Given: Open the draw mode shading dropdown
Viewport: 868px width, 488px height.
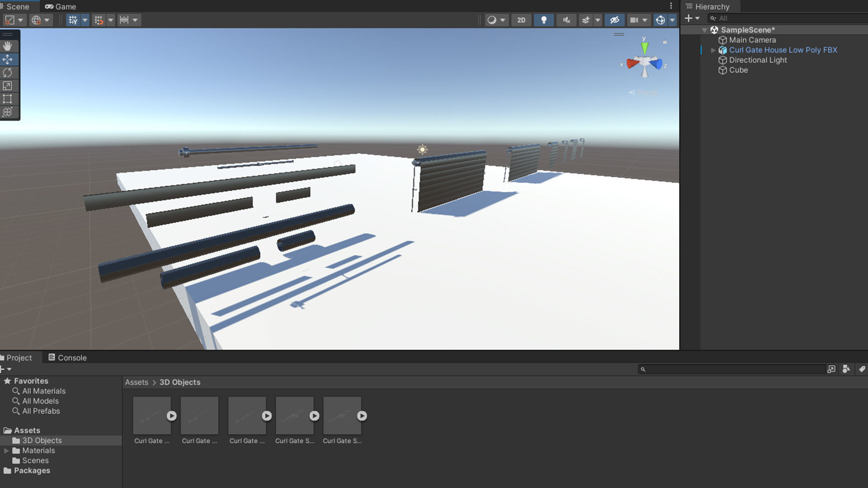Looking at the screenshot, I should [496, 20].
